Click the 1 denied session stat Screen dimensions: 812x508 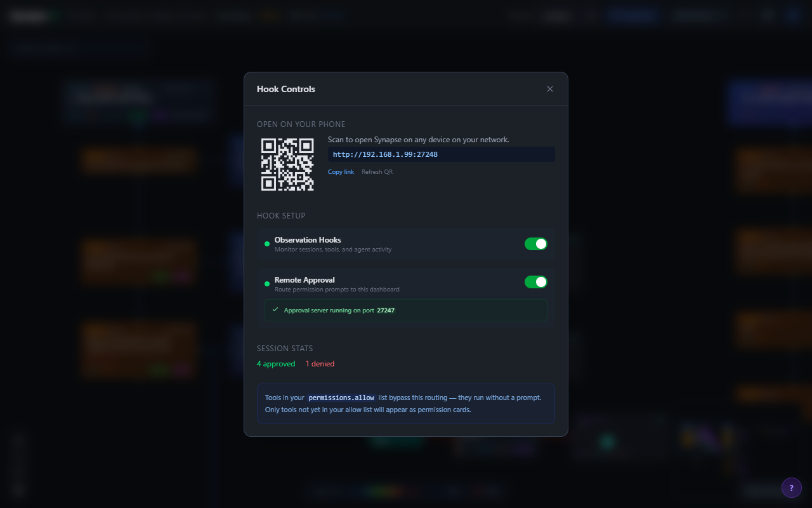click(x=320, y=363)
